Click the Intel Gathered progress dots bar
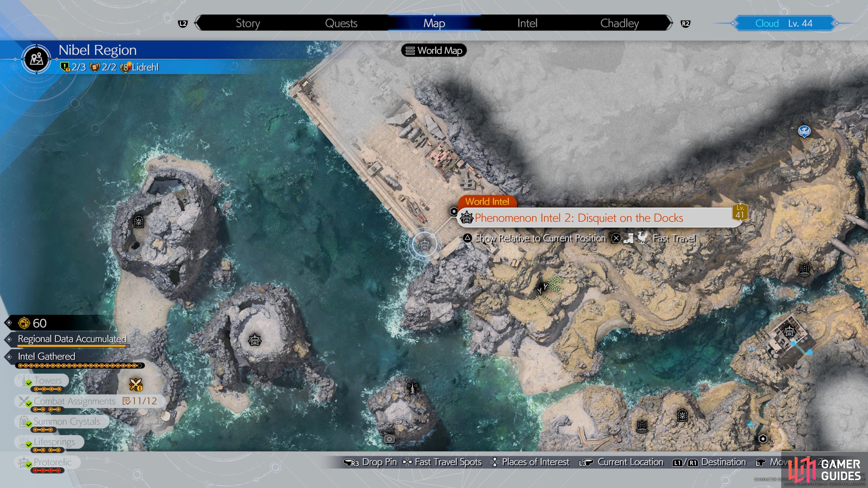This screenshot has width=868, height=488. [x=80, y=365]
